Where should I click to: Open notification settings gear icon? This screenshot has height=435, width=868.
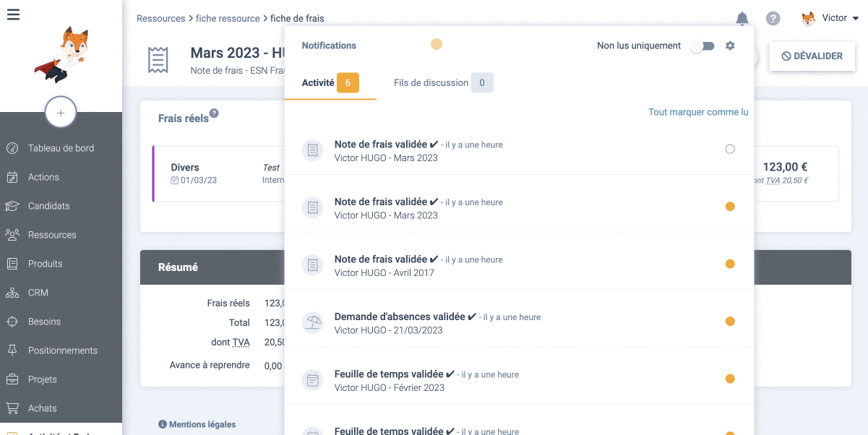(x=730, y=46)
